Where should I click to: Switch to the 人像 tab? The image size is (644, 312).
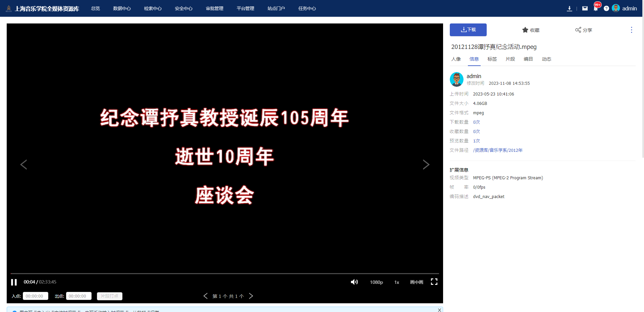(456, 59)
